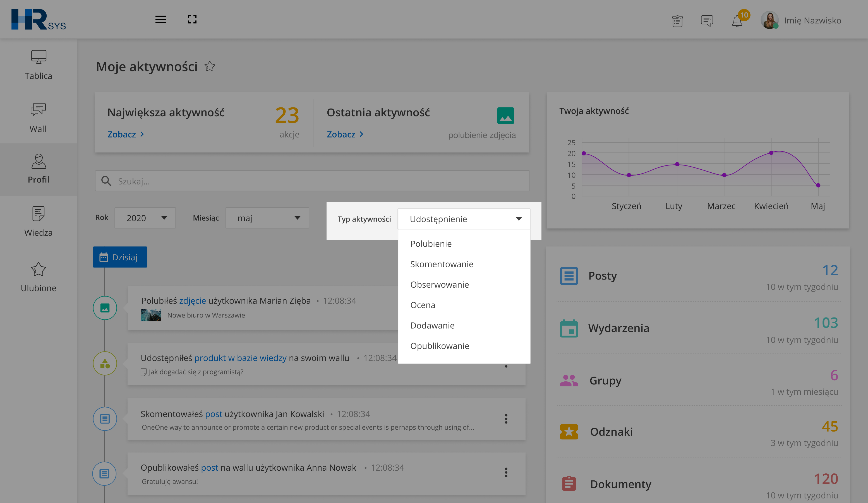Click the olive shapes timeline marker
The height and width of the screenshot is (503, 868).
pyautogui.click(x=105, y=363)
